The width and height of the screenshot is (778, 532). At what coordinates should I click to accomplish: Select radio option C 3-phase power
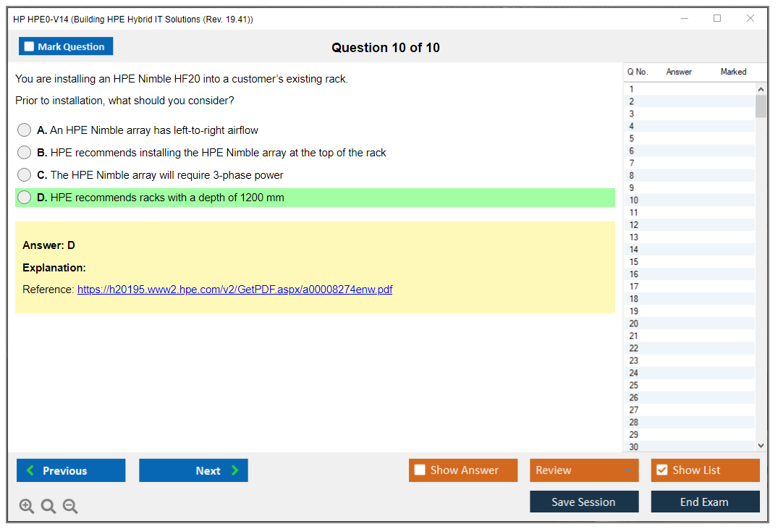tap(25, 175)
